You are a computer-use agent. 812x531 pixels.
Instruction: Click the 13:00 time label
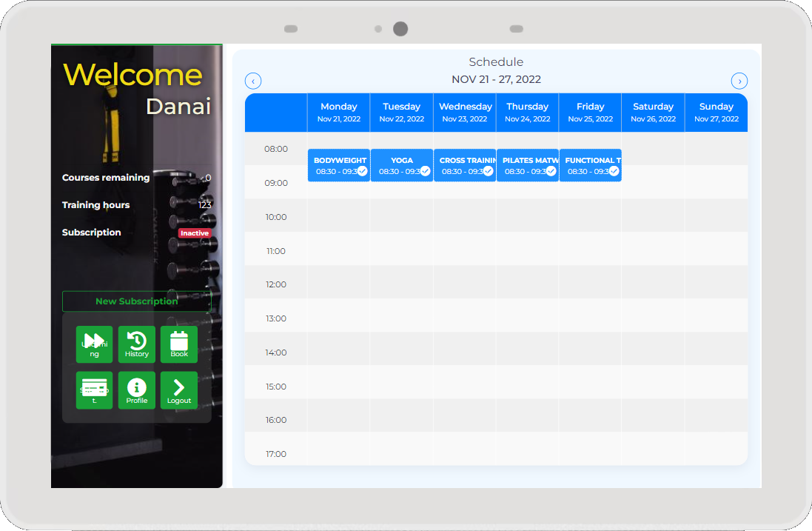(x=276, y=318)
